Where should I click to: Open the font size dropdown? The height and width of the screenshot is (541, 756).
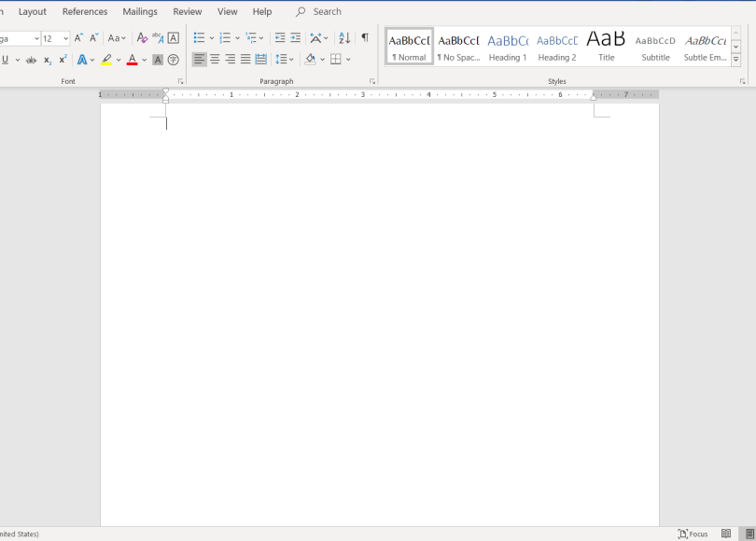point(65,38)
